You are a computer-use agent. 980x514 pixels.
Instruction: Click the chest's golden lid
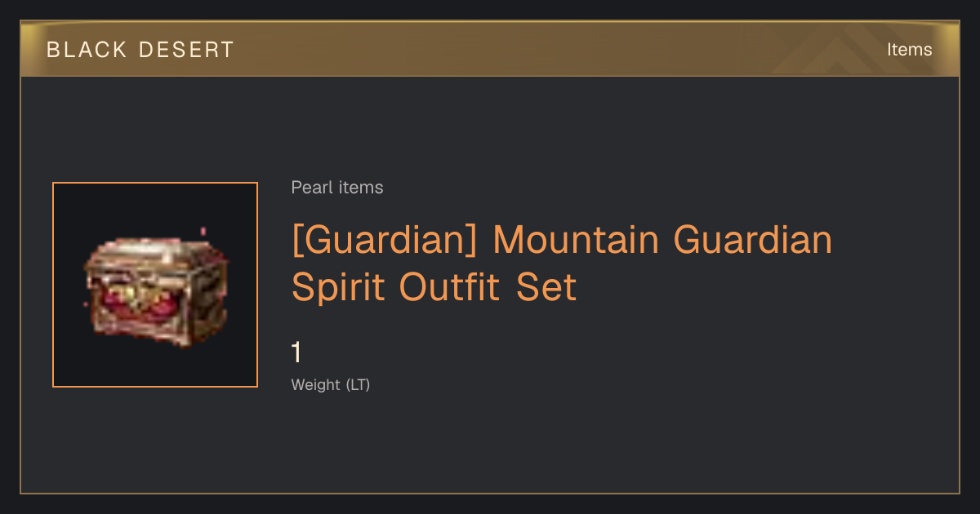[155, 254]
